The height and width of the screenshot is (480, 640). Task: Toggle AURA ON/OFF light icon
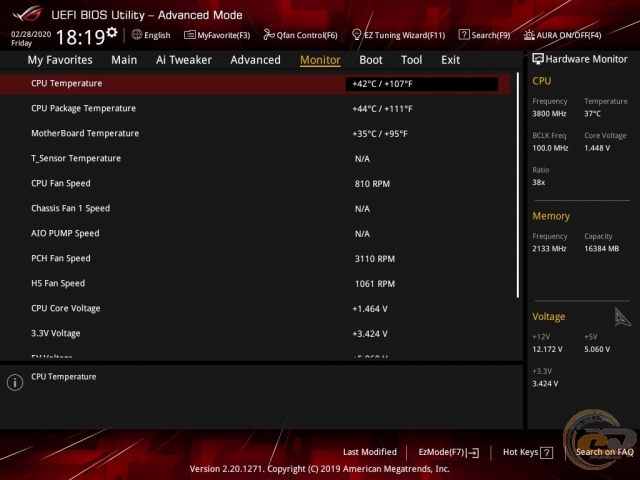point(529,35)
